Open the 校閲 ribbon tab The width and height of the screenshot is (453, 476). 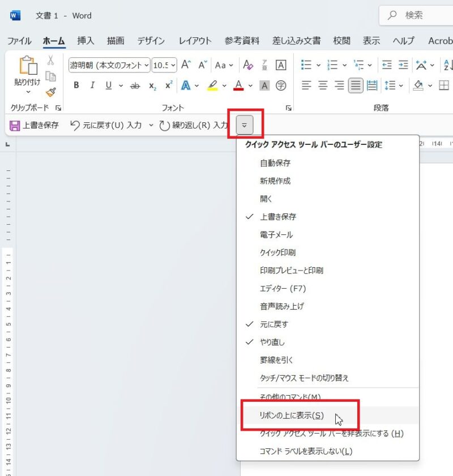click(x=341, y=41)
